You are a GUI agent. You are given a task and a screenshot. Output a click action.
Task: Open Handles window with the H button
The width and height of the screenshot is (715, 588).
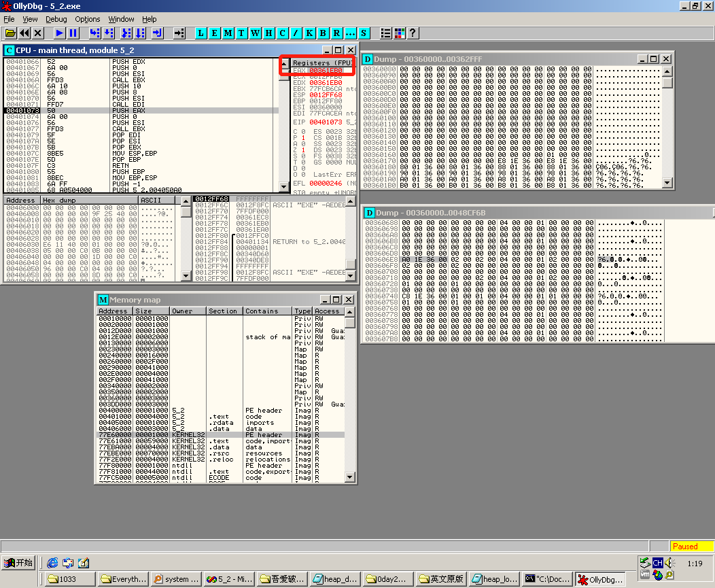coord(268,33)
